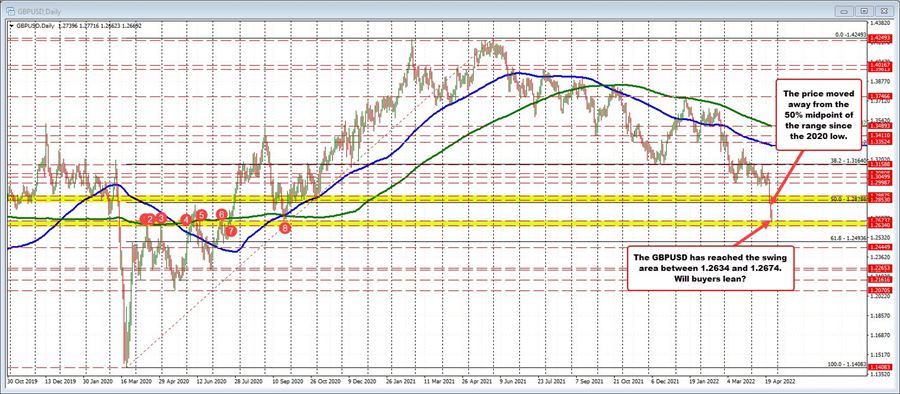
Task: Click the 30 Jan 2020 date label
Action: [x=99, y=380]
